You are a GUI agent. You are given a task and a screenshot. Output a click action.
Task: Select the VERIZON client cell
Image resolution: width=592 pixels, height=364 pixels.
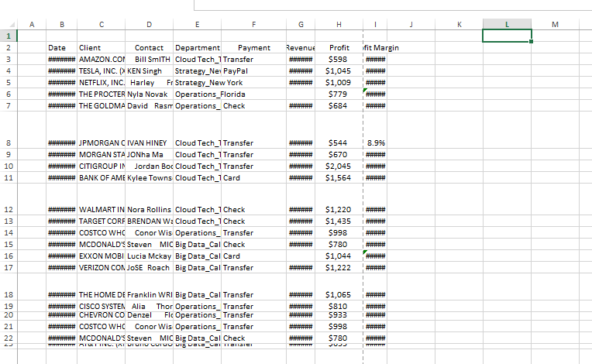(102, 268)
